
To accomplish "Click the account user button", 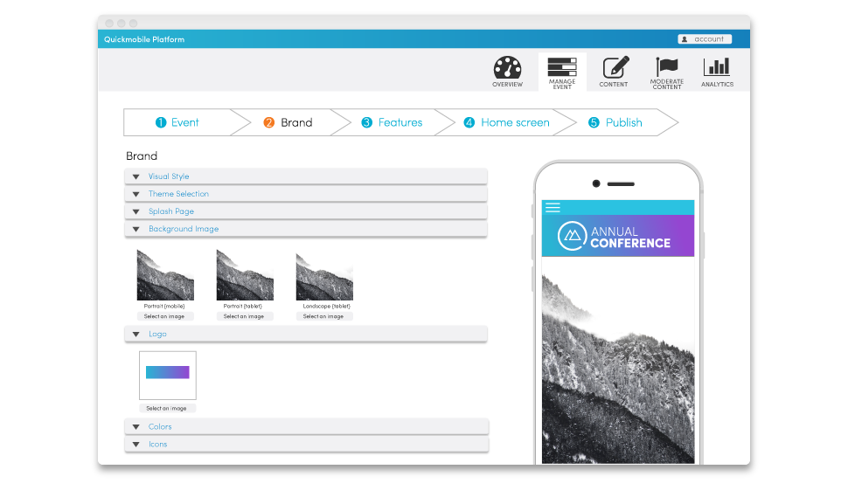I will (x=704, y=39).
